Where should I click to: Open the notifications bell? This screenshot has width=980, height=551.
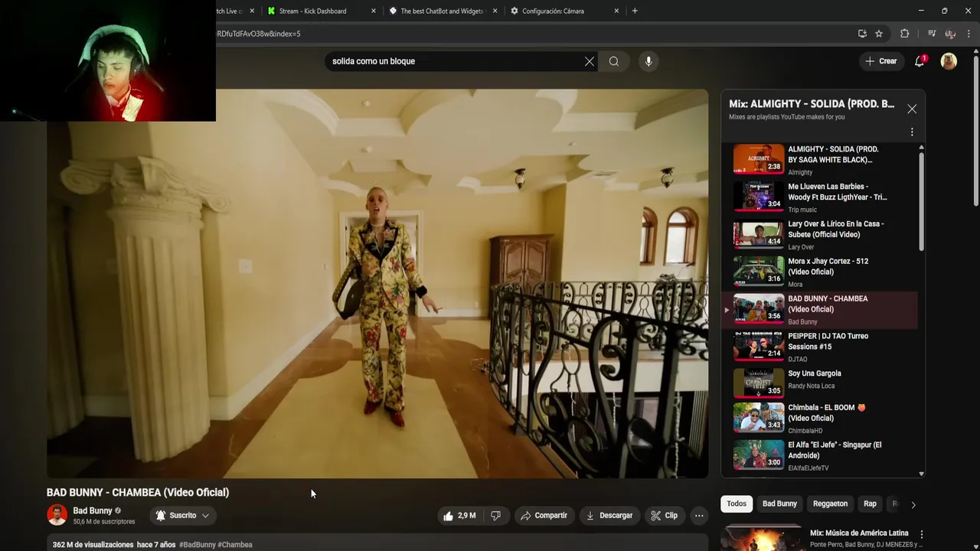pyautogui.click(x=920, y=61)
